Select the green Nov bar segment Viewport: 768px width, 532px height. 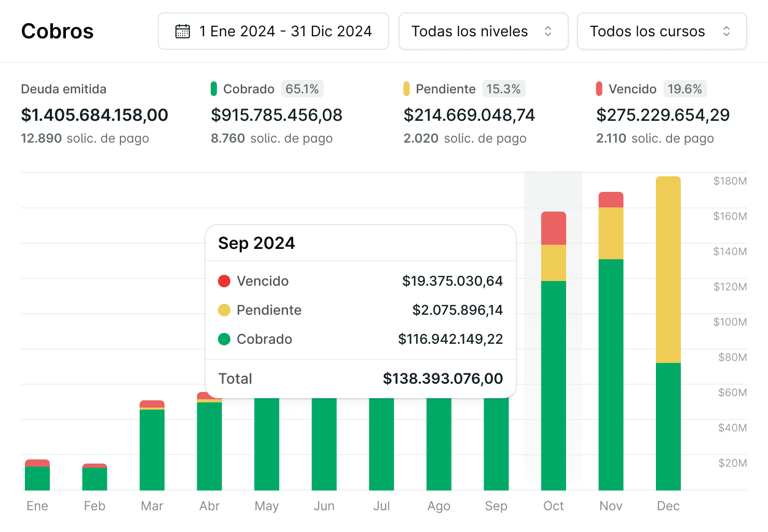click(611, 373)
